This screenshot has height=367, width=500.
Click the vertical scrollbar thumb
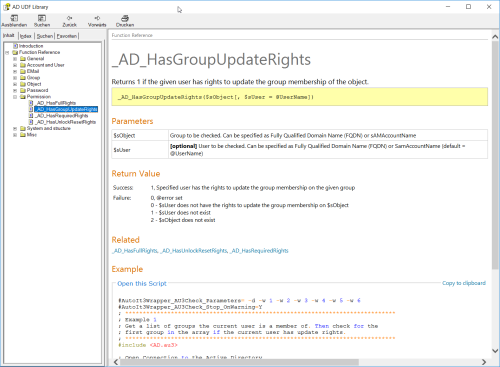[495, 155]
